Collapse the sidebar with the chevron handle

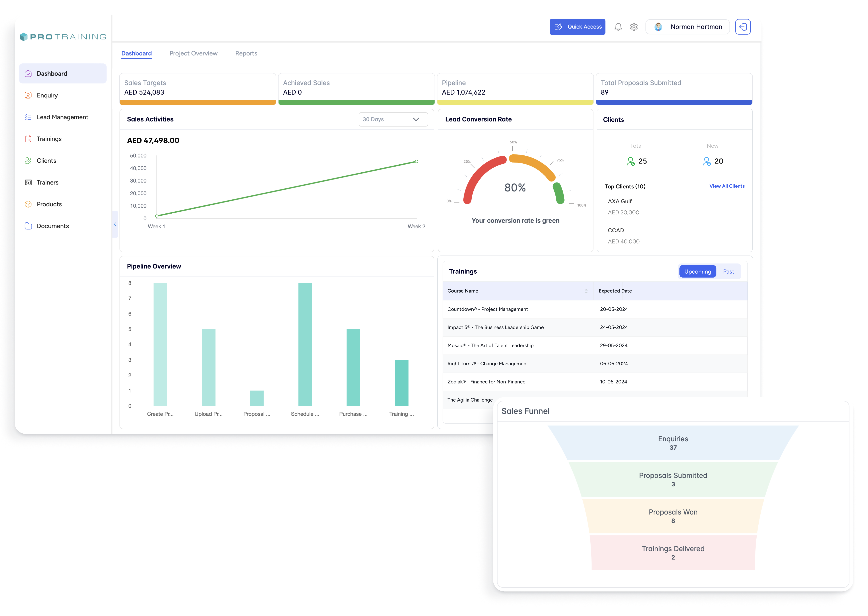point(115,224)
